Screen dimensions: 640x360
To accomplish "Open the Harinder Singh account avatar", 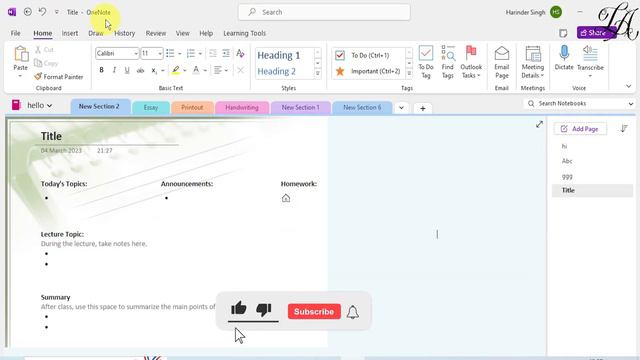I will click(x=556, y=12).
